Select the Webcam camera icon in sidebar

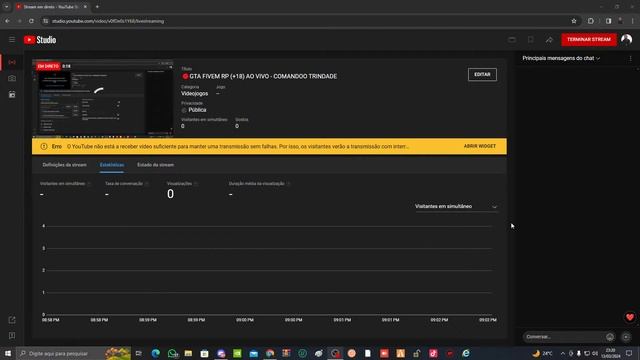click(12, 78)
